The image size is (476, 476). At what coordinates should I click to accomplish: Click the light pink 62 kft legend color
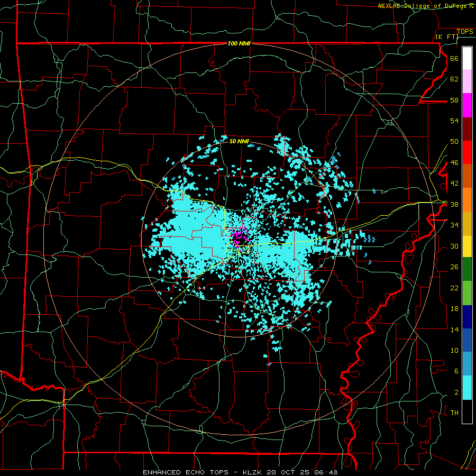(x=467, y=81)
